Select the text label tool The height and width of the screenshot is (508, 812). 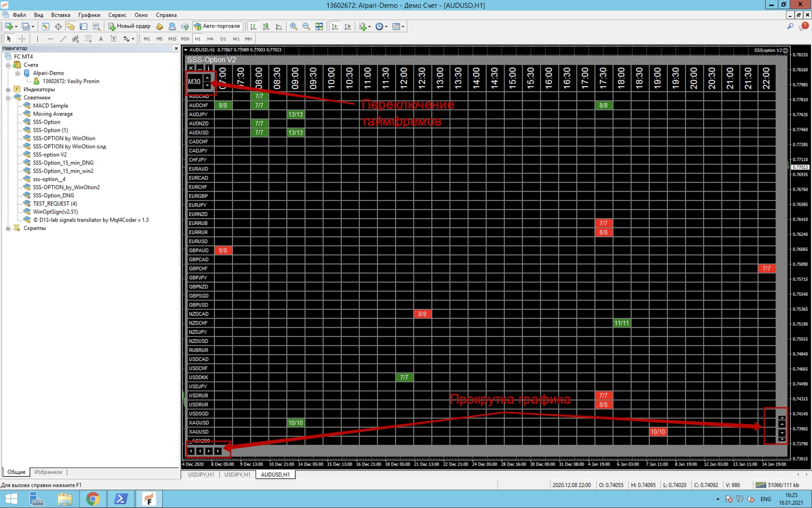[113, 39]
